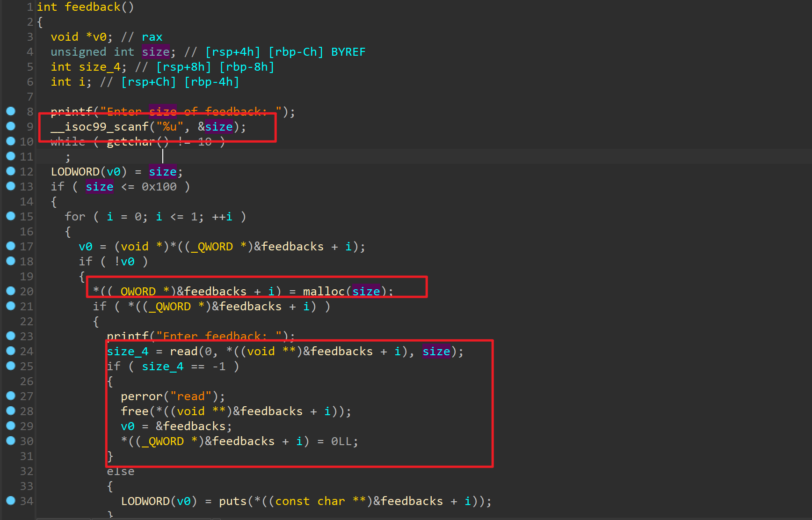
Task: Click the malloc call on line 20
Action: (324, 292)
